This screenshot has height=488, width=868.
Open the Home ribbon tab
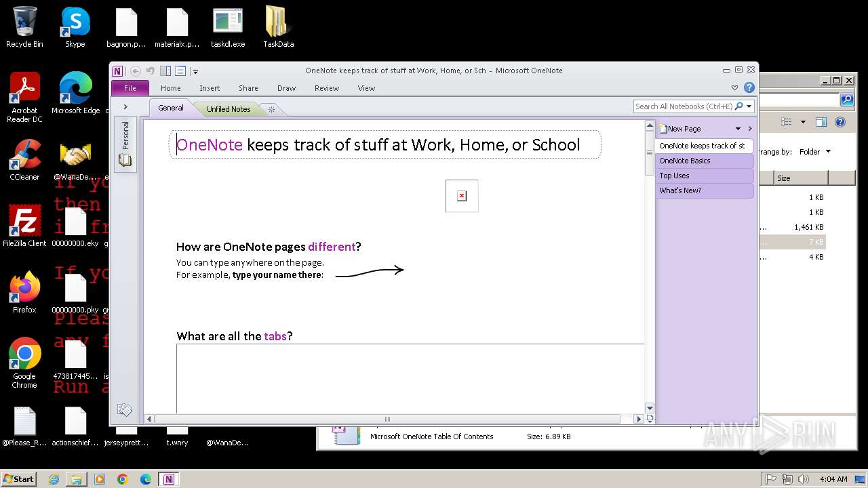coord(171,88)
